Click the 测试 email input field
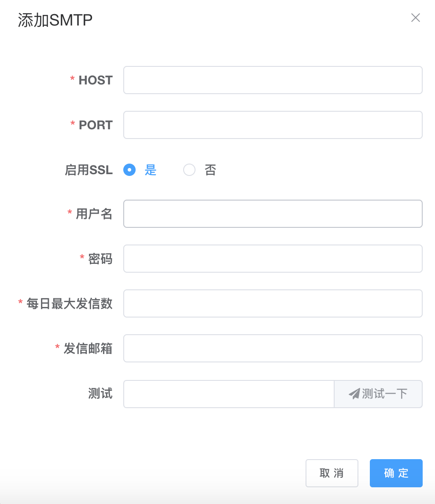The image size is (435, 504). coord(229,394)
